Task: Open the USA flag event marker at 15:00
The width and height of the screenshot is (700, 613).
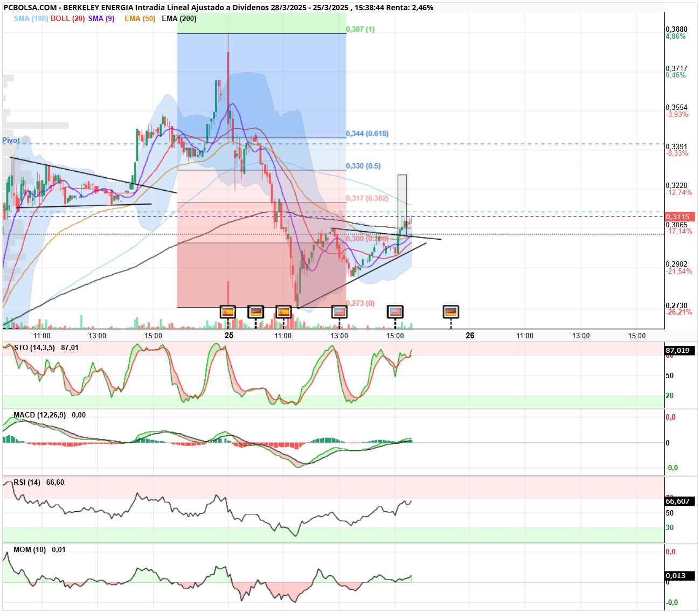Action: (396, 312)
